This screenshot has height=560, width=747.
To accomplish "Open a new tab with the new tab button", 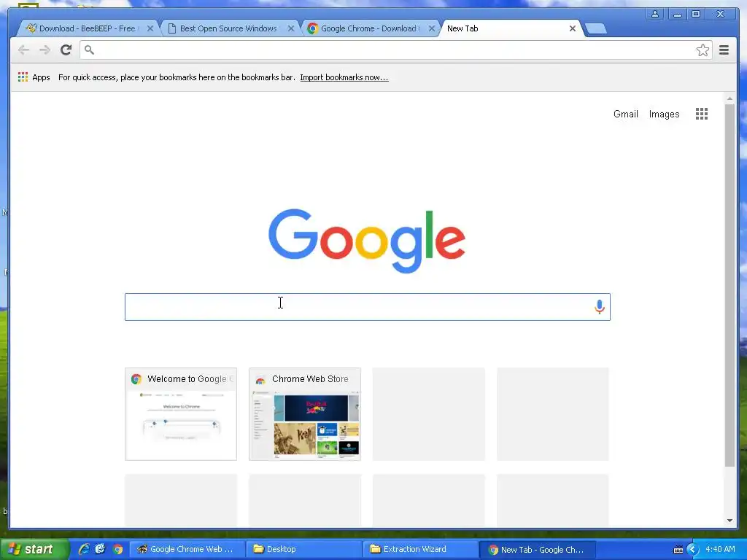I will tap(595, 28).
